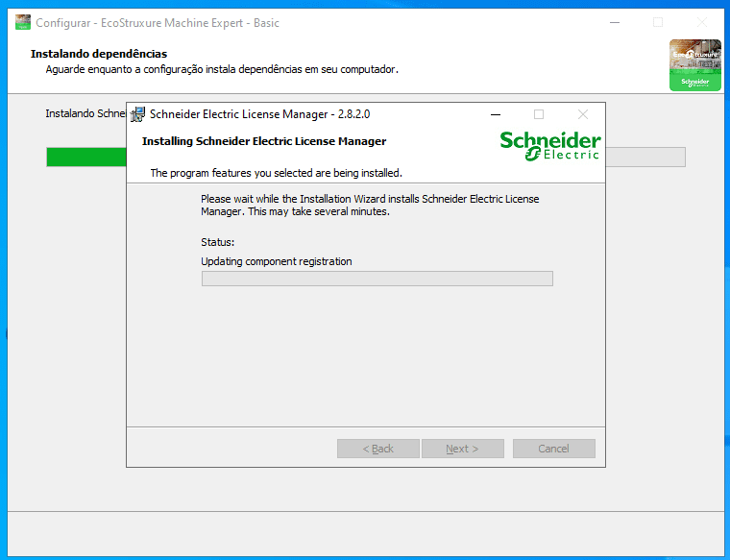This screenshot has height=560, width=730.
Task: Close the License Manager installer window
Action: point(583,114)
